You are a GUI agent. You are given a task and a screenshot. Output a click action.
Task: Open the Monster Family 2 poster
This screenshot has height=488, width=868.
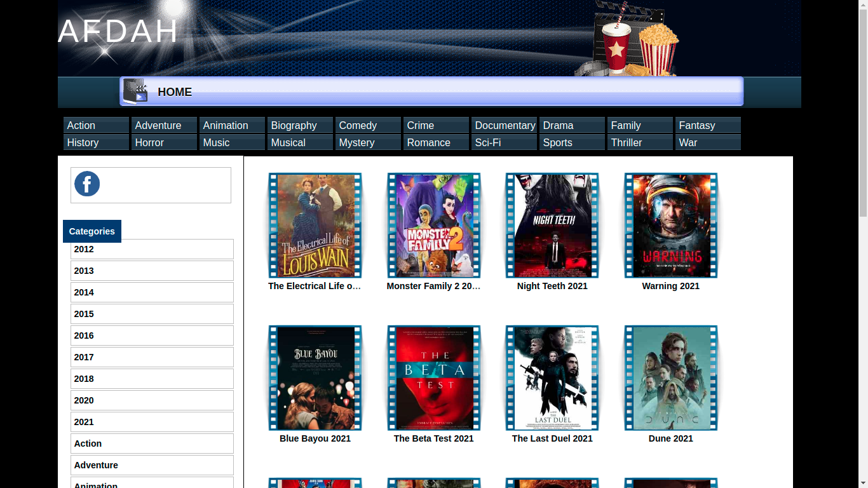(x=434, y=226)
